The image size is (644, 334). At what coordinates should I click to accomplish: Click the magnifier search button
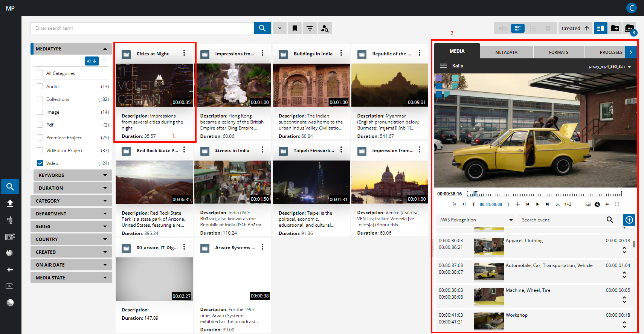(262, 28)
